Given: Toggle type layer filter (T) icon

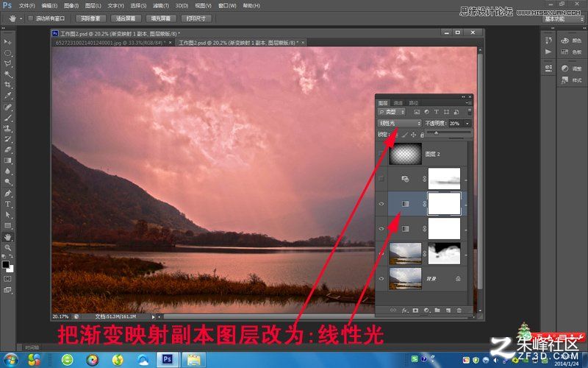Looking at the screenshot, I should point(436,112).
